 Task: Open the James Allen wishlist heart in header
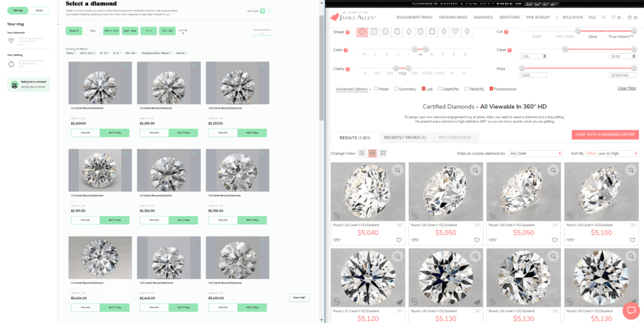613,18
